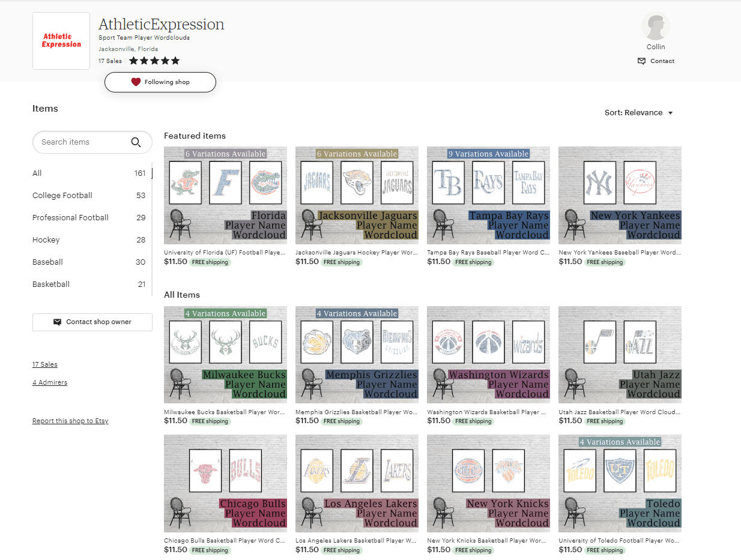
Task: Click the 17 Sales text beside stars
Action: pyautogui.click(x=110, y=61)
